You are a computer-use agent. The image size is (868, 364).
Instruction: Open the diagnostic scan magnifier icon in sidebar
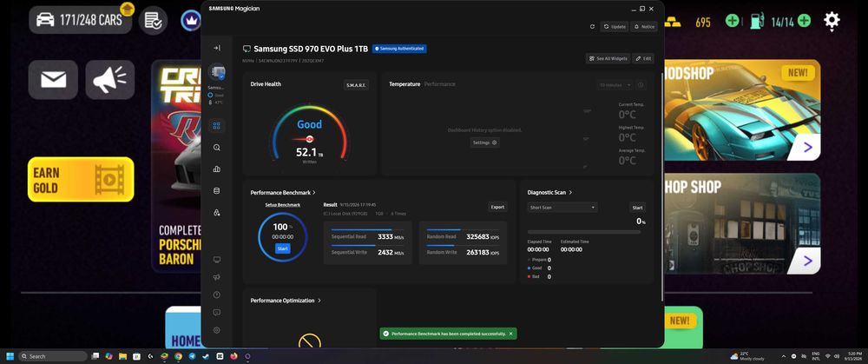tap(216, 148)
